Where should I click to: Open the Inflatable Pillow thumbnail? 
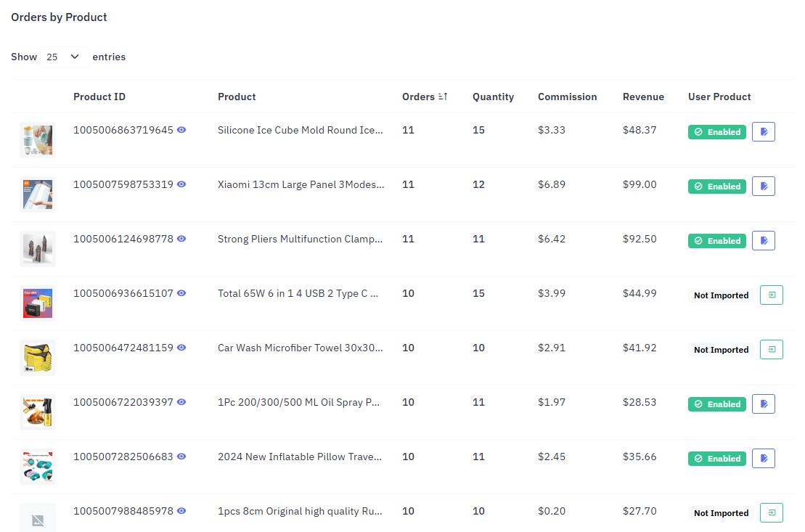pyautogui.click(x=38, y=466)
